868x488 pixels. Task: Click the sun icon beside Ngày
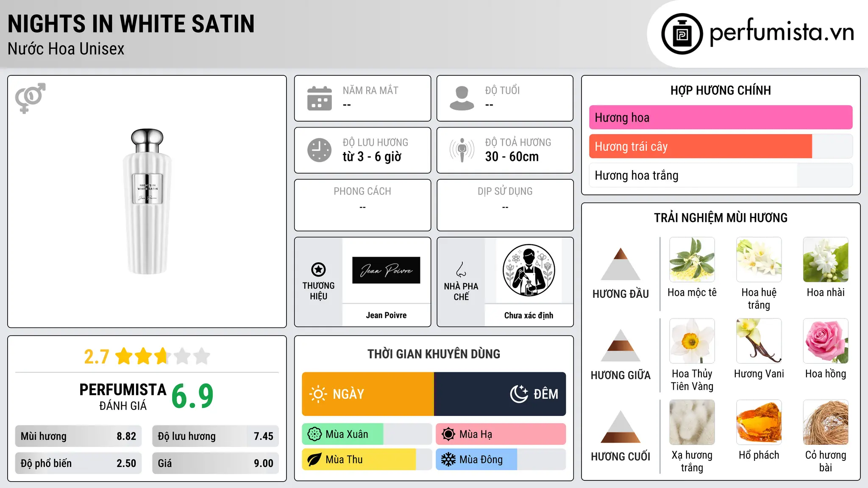(318, 394)
